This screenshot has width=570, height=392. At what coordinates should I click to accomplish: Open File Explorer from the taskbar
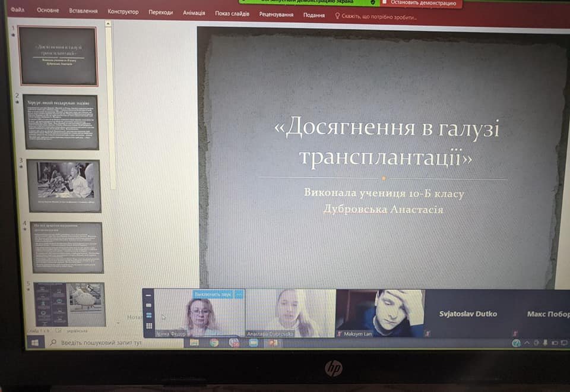tap(194, 343)
